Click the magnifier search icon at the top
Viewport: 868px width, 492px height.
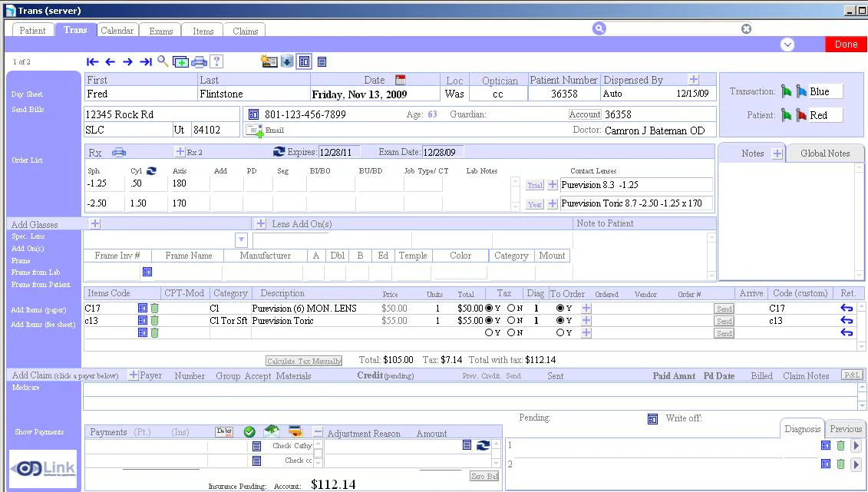pos(599,28)
